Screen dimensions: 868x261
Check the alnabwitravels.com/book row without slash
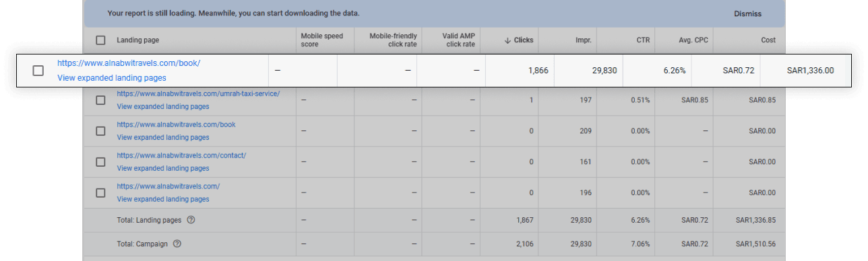coord(100,131)
